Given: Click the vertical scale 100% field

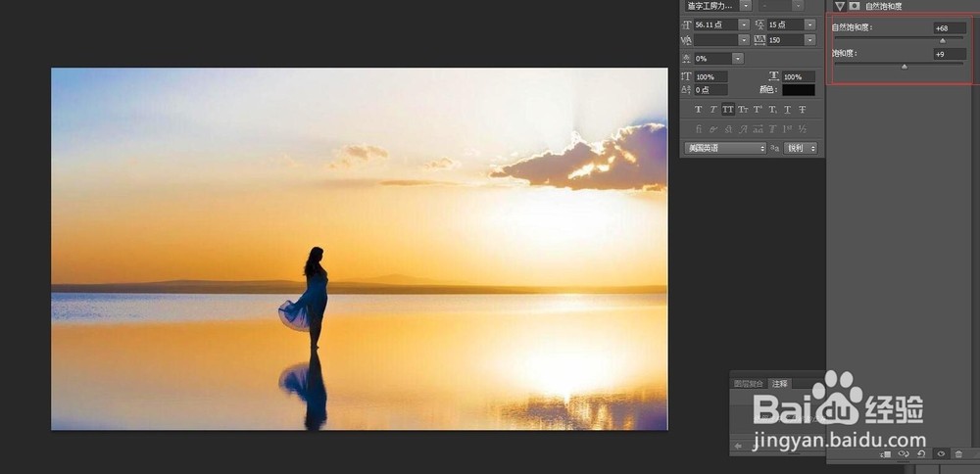Looking at the screenshot, I should click(710, 76).
